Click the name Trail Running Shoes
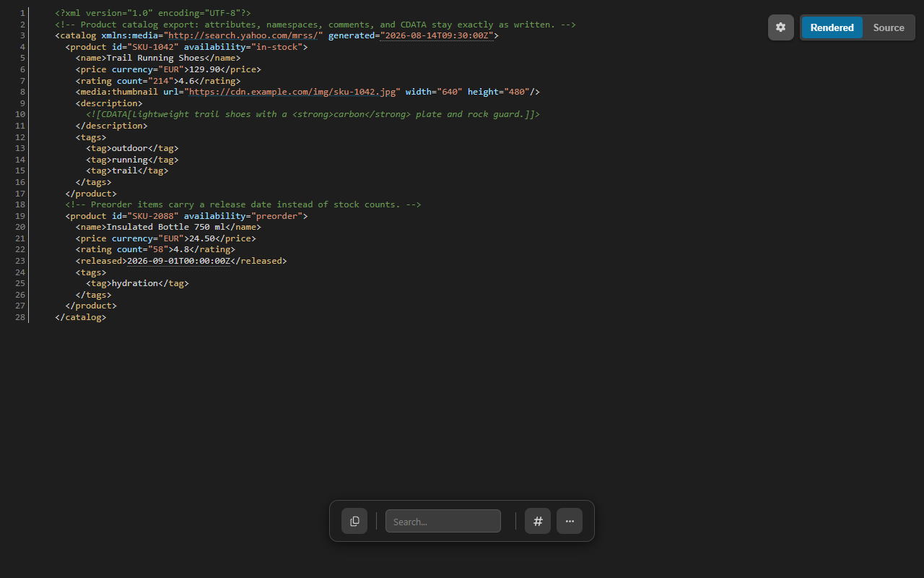 (155, 58)
